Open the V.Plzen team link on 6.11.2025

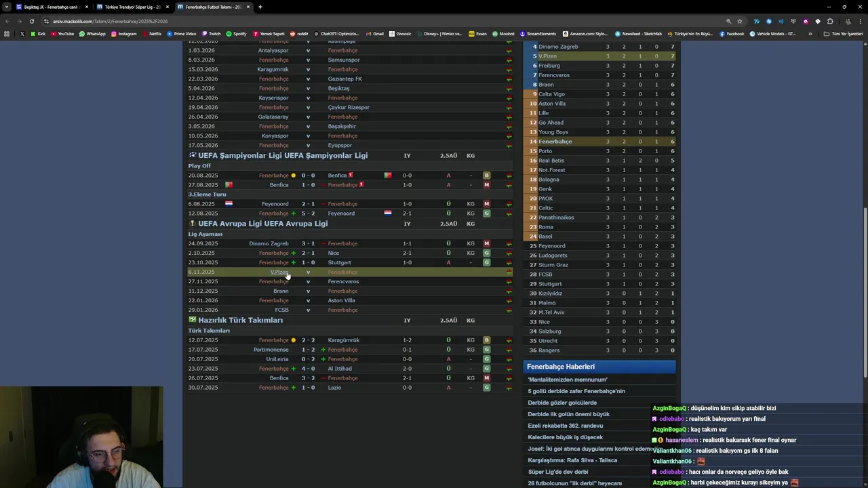[279, 272]
